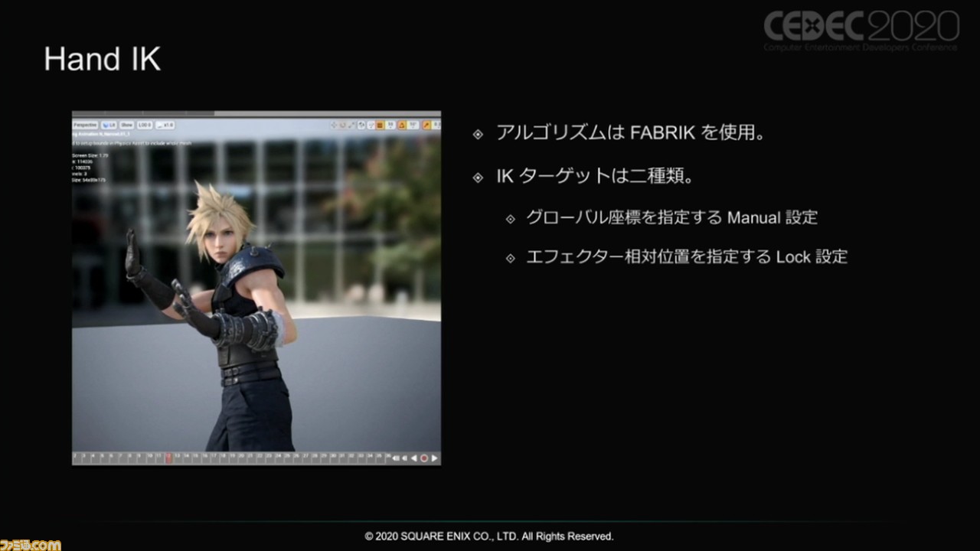Click the red record button on timeline

(x=424, y=458)
